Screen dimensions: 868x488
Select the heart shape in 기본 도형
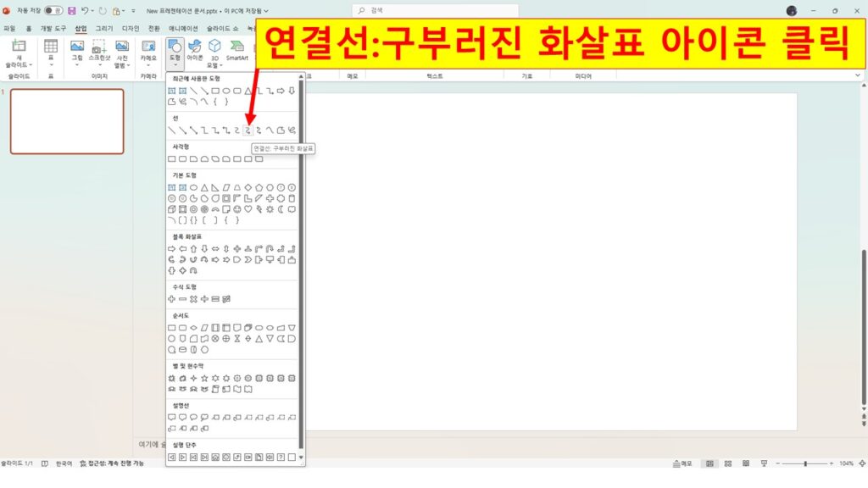248,209
